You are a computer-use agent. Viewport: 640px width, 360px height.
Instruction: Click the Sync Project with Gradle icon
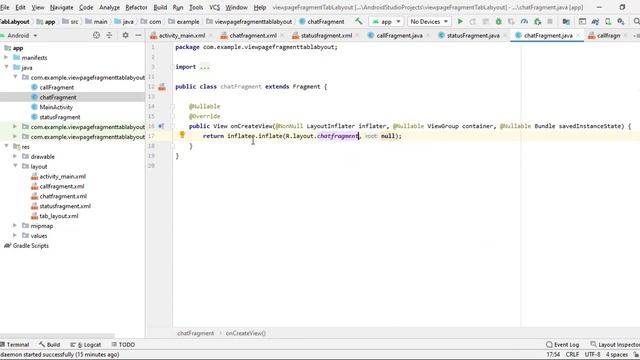596,21
